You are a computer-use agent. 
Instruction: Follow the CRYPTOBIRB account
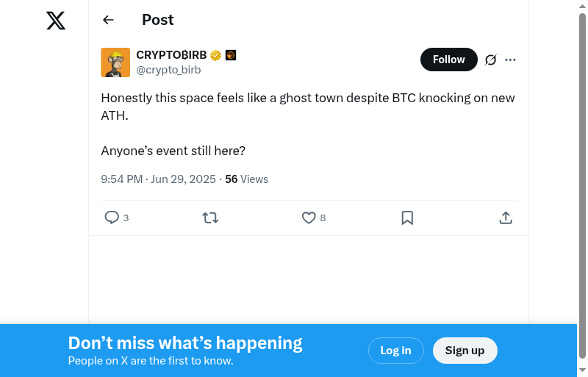point(448,60)
